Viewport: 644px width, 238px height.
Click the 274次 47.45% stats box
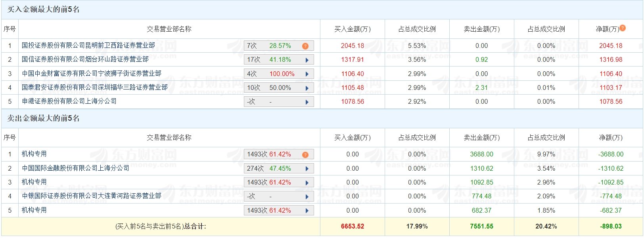279,169
